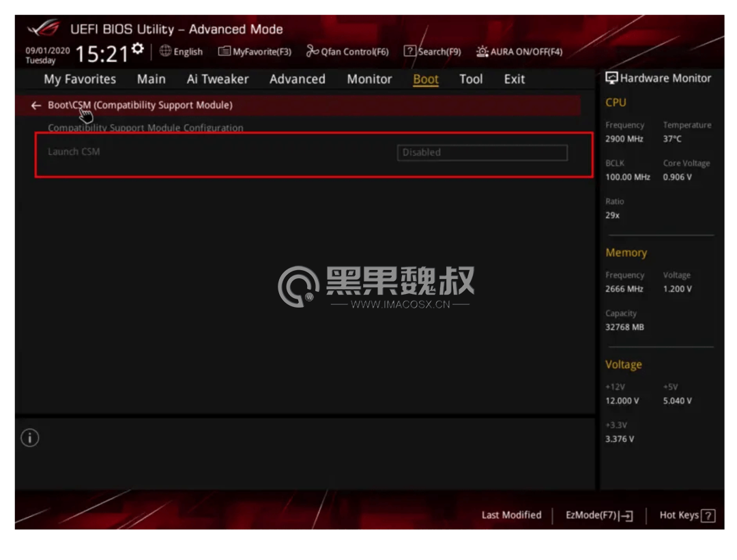Screen dimensions: 737x560
Task: Select the Launch CSM option label
Action: pos(74,151)
